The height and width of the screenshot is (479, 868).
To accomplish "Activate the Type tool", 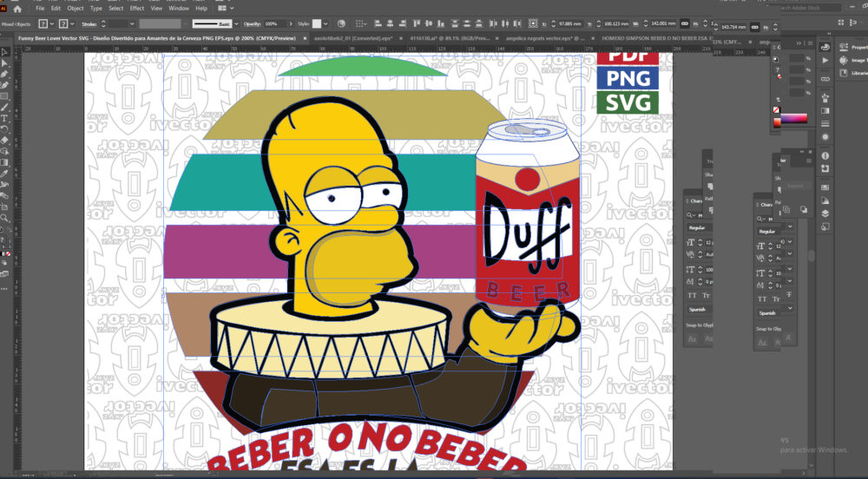I will click(x=4, y=118).
